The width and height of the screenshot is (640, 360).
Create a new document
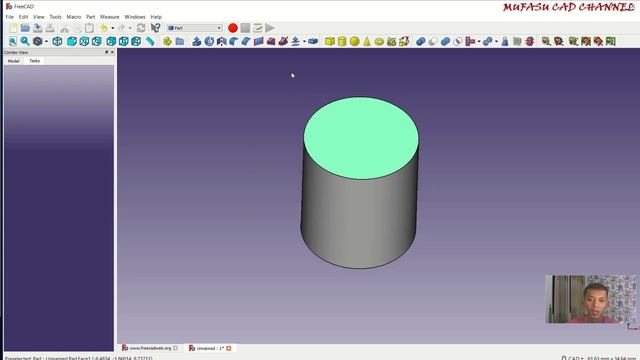point(13,28)
